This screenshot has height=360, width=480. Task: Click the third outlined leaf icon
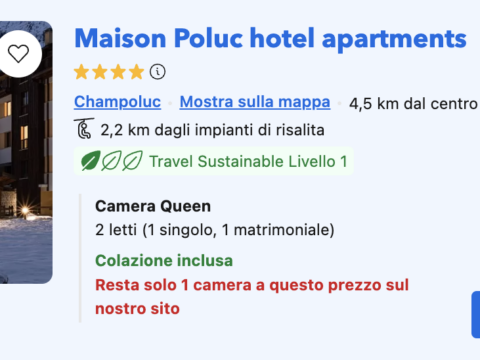coord(132,161)
